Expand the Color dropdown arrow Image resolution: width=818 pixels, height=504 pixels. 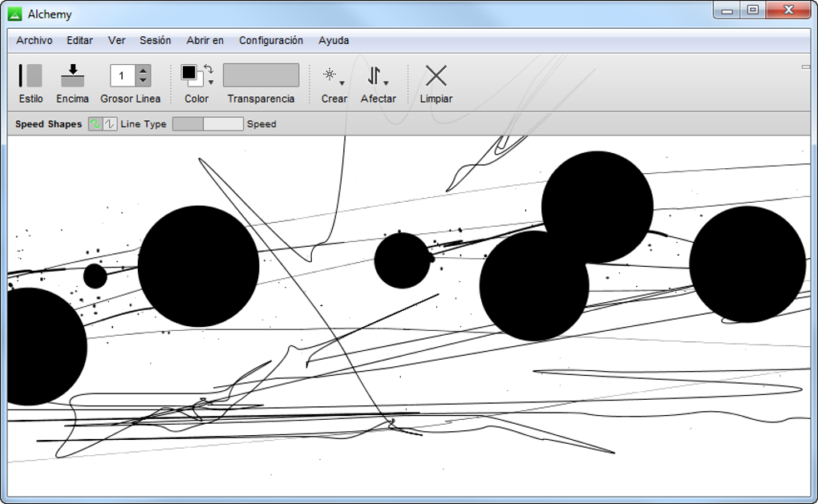[211, 83]
